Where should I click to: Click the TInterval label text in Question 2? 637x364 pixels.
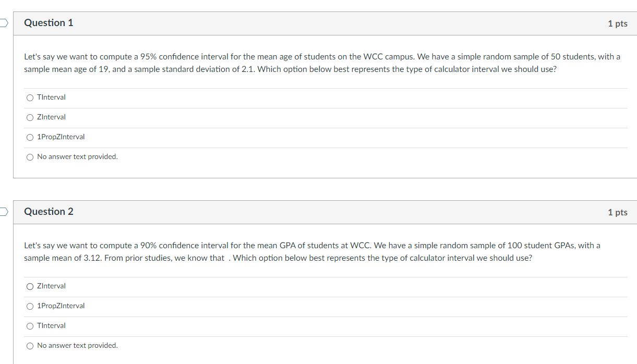click(51, 326)
